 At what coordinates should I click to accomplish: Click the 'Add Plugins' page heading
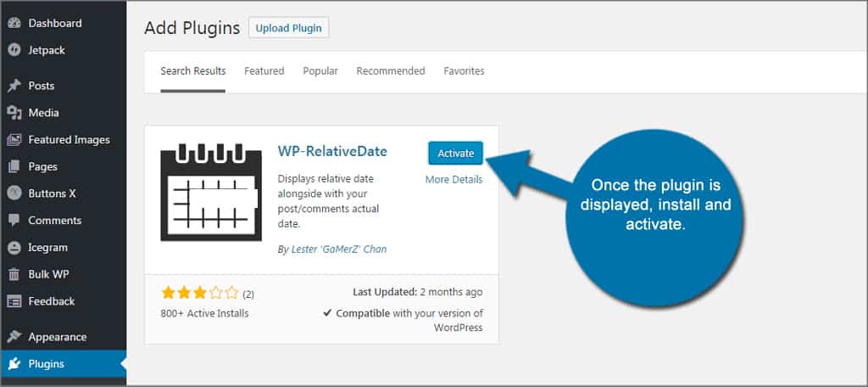click(192, 28)
